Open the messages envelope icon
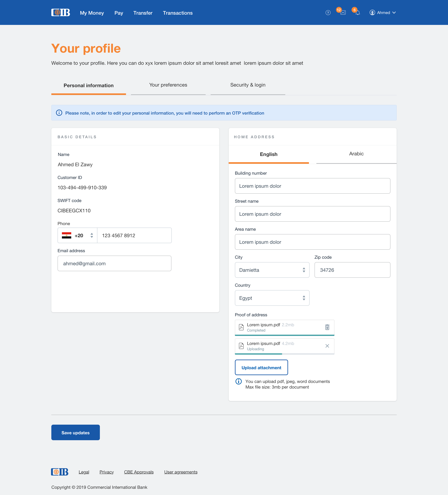This screenshot has width=448, height=495. [343, 13]
